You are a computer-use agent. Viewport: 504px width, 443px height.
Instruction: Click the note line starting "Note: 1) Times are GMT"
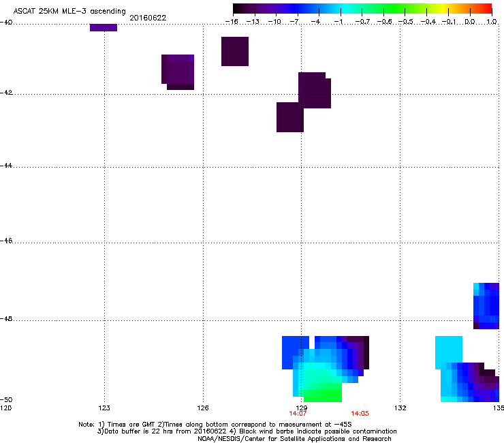215,425
